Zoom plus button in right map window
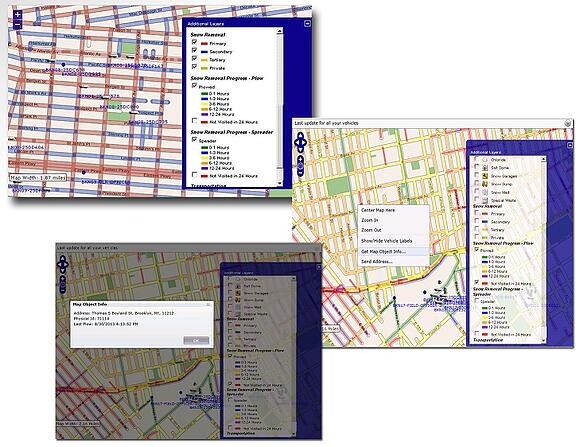The image size is (580, 447). pos(300,160)
